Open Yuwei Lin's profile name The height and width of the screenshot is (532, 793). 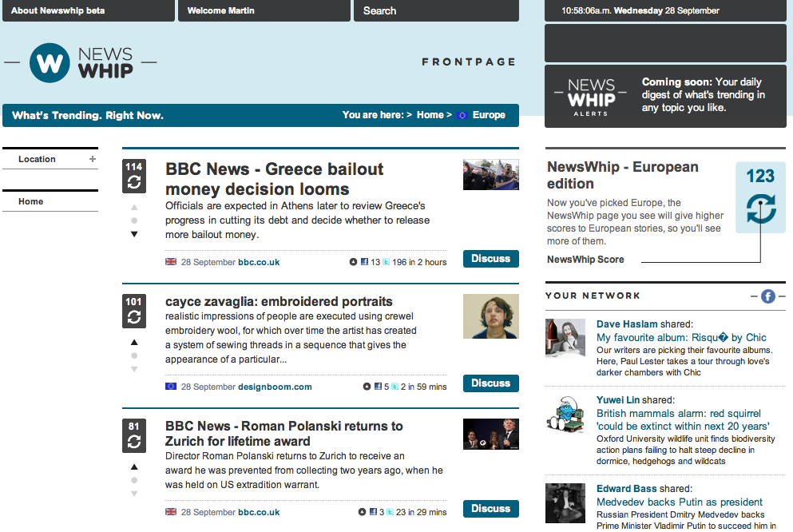pyautogui.click(x=618, y=400)
